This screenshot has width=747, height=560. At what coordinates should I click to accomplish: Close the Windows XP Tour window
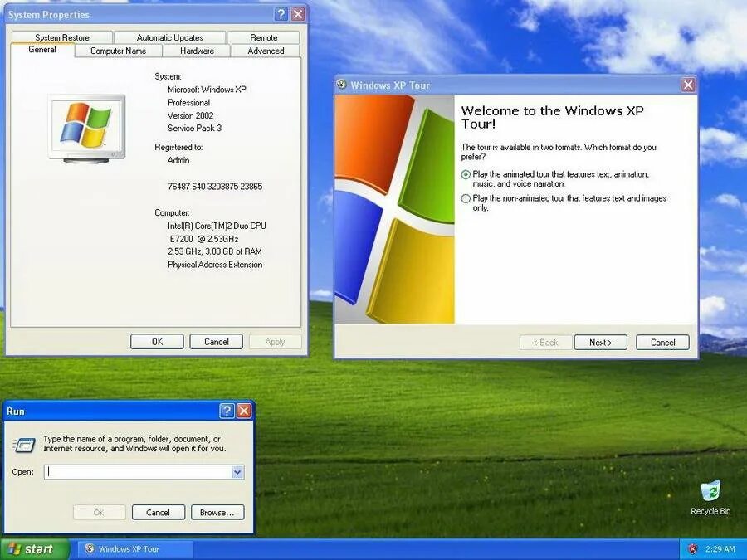(688, 85)
